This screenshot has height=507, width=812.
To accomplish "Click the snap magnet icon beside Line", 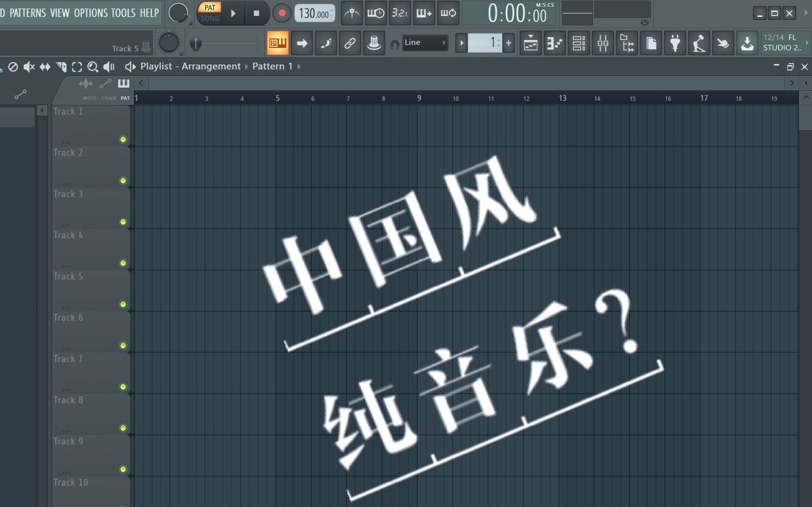I will (x=394, y=44).
